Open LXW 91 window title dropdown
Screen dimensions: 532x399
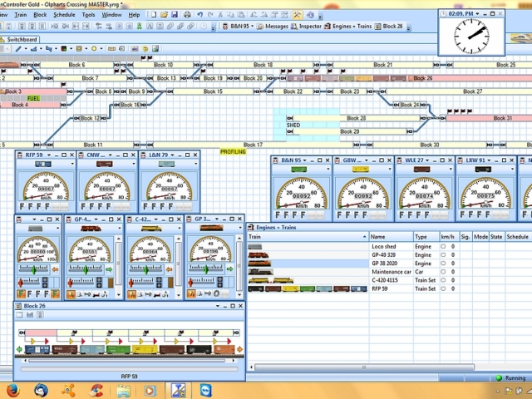coord(489,160)
